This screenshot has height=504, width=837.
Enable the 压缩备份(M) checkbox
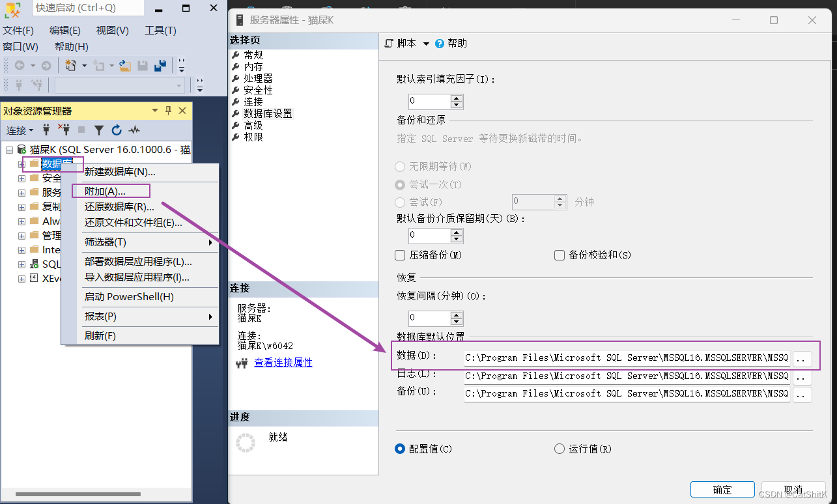pyautogui.click(x=401, y=255)
